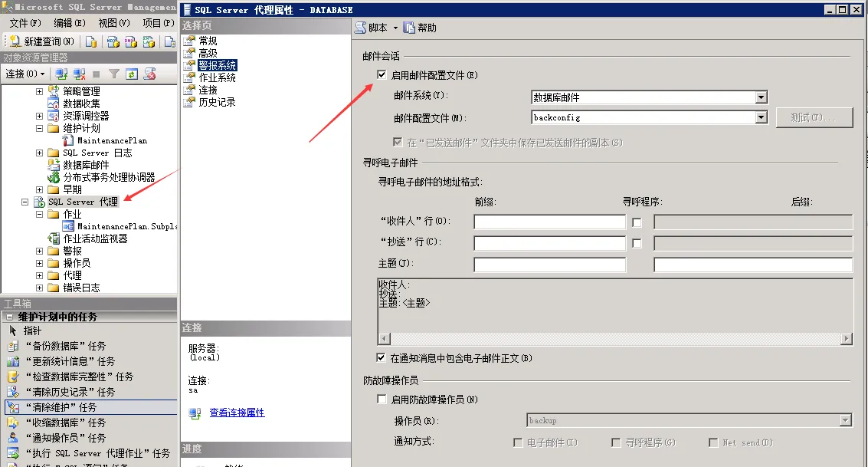Screen dimensions: 868x467
Task: Click the MDX query icon
Action: point(113,41)
